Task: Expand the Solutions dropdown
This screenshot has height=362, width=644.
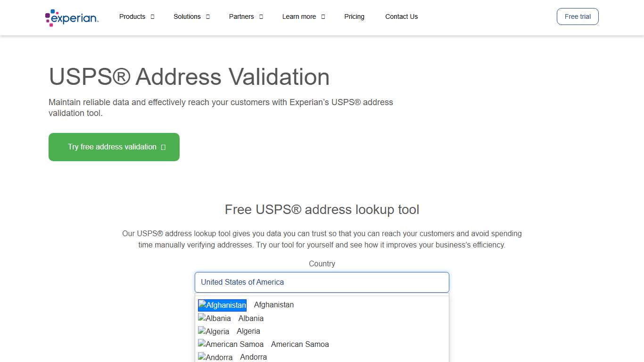Action: (x=191, y=16)
